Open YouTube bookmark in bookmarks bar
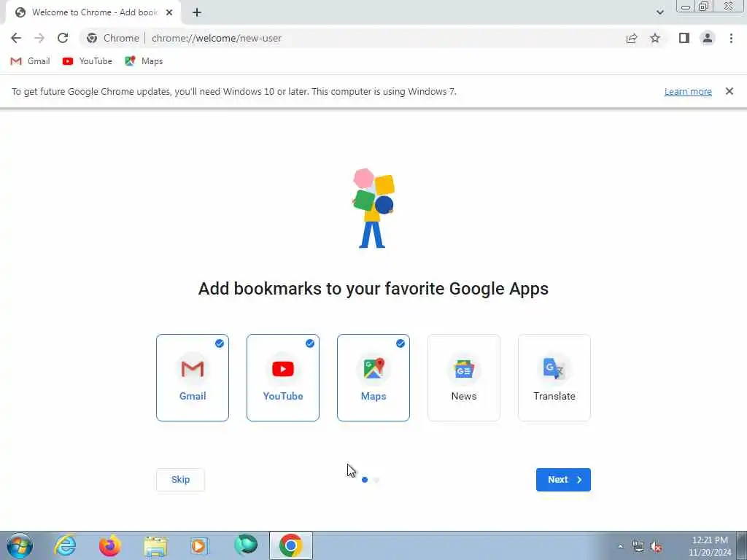Viewport: 747px width, 560px height. tap(88, 61)
